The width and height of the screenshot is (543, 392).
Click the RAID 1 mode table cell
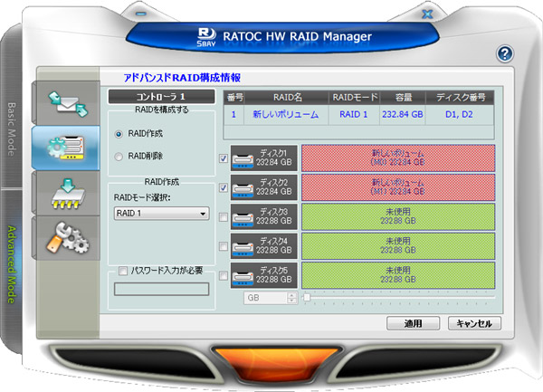tap(354, 115)
